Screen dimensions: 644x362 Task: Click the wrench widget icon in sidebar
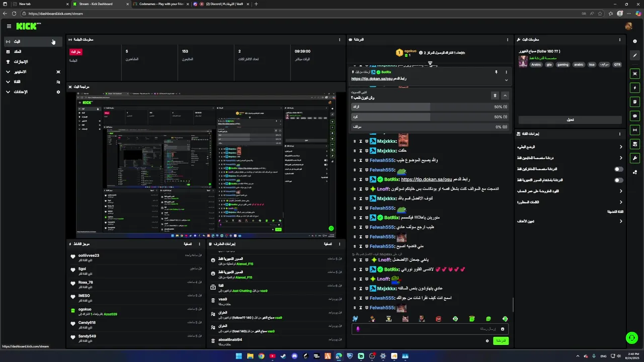(635, 158)
